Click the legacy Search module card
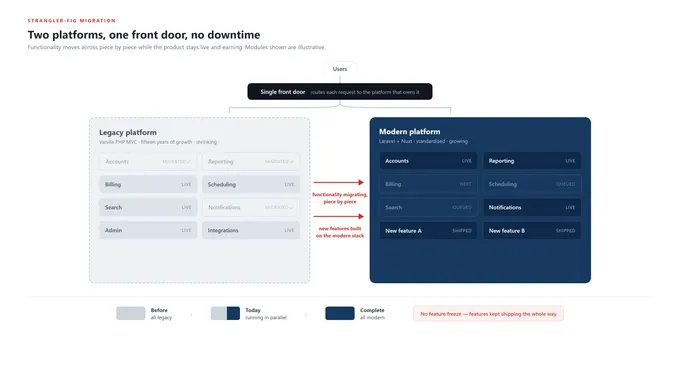 [148, 207]
